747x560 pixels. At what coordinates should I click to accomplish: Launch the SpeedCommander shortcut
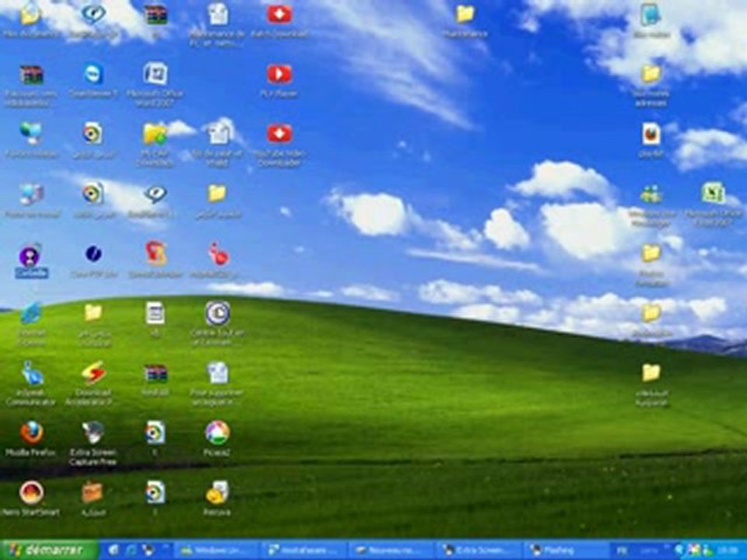pos(156,260)
